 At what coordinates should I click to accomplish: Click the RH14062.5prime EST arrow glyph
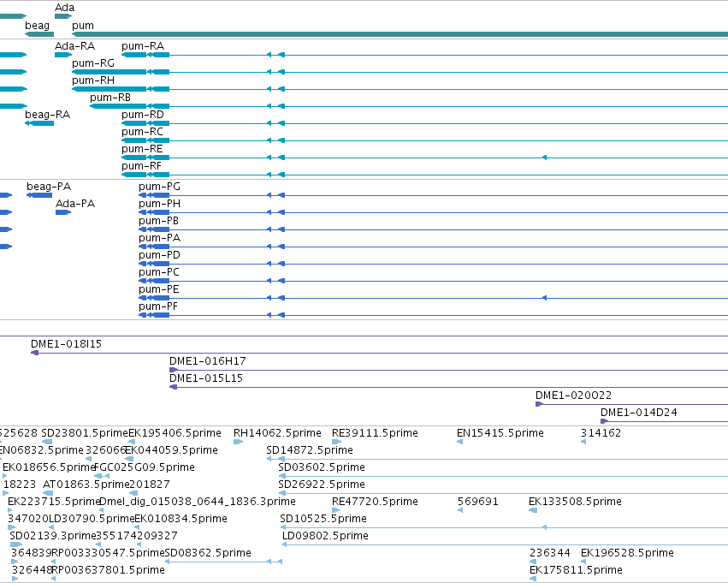pyautogui.click(x=238, y=442)
